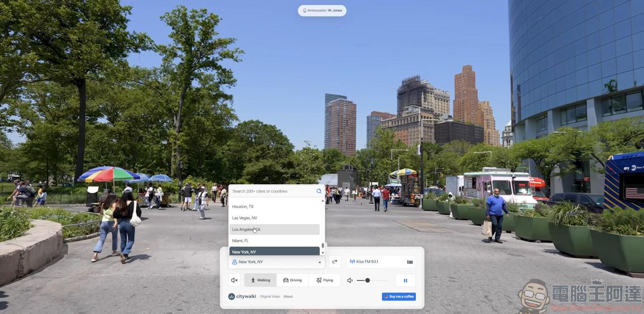644x314 pixels.
Task: Adjust the radio volume slider
Action: (x=373, y=280)
